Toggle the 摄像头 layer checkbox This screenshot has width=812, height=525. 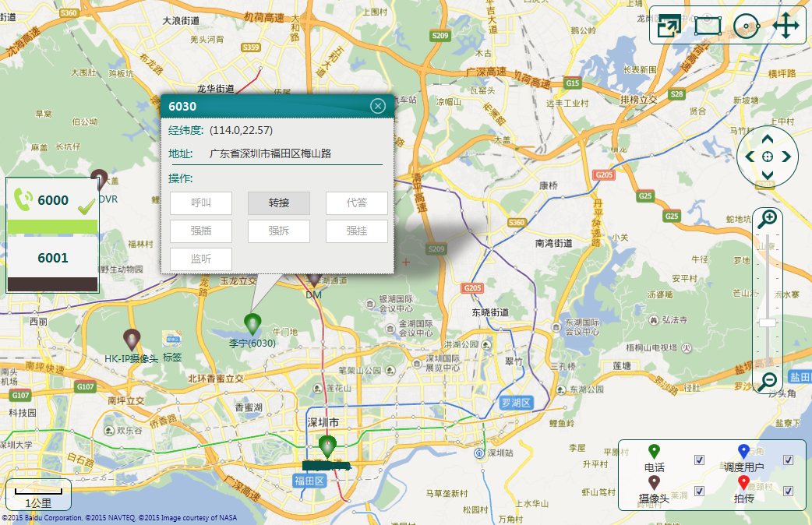click(x=699, y=491)
